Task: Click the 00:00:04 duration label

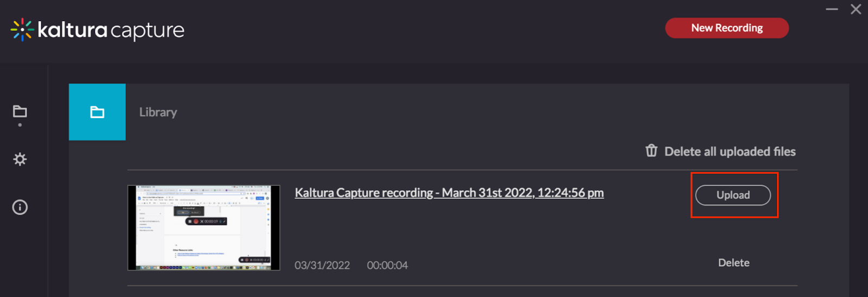Action: point(387,266)
